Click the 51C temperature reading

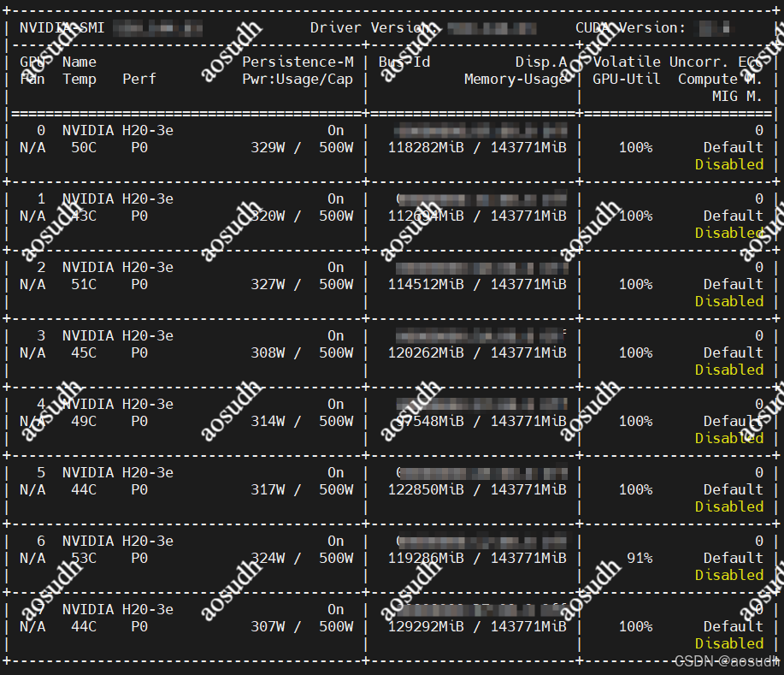click(84, 285)
